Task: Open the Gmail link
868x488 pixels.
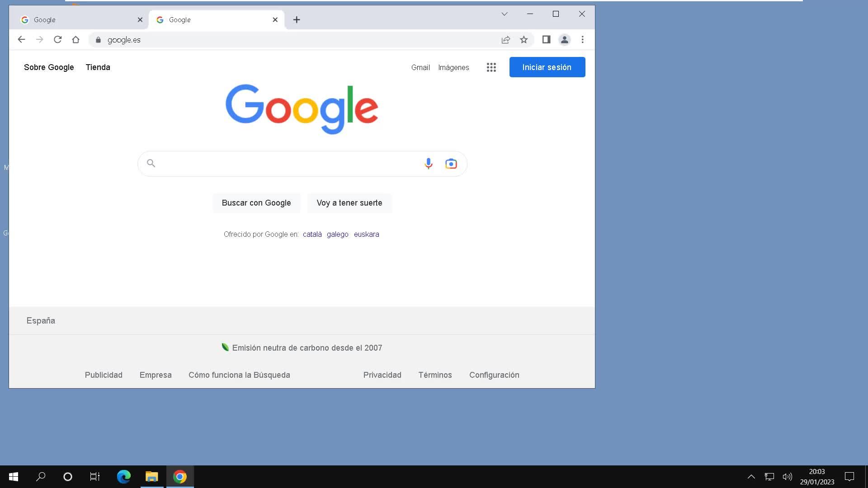Action: (x=420, y=67)
